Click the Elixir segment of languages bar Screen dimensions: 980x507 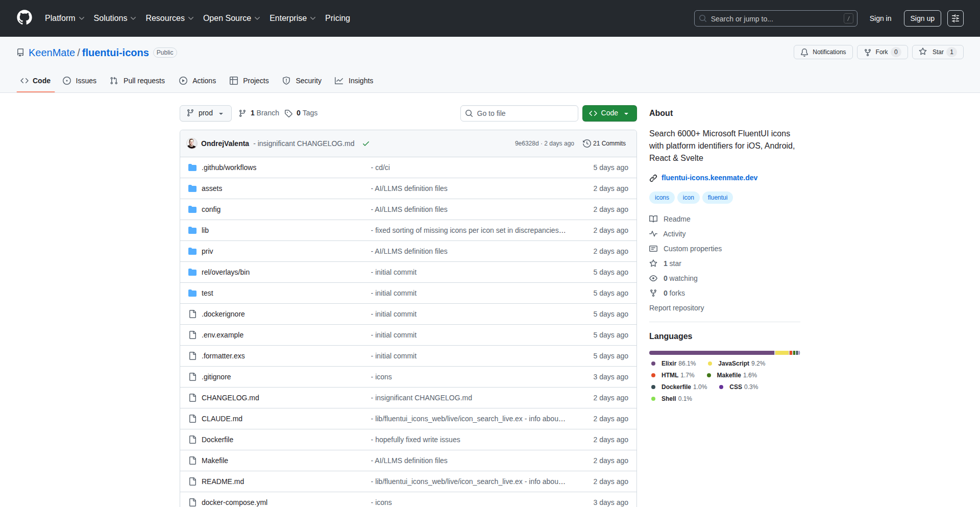point(712,353)
